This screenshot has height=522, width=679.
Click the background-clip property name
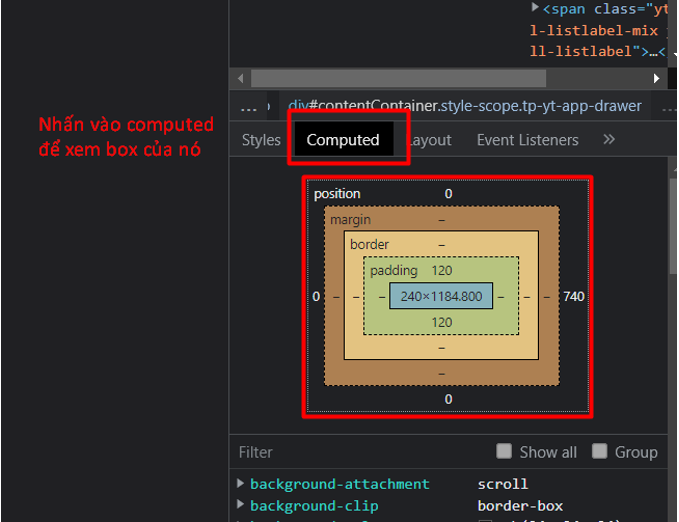314,506
